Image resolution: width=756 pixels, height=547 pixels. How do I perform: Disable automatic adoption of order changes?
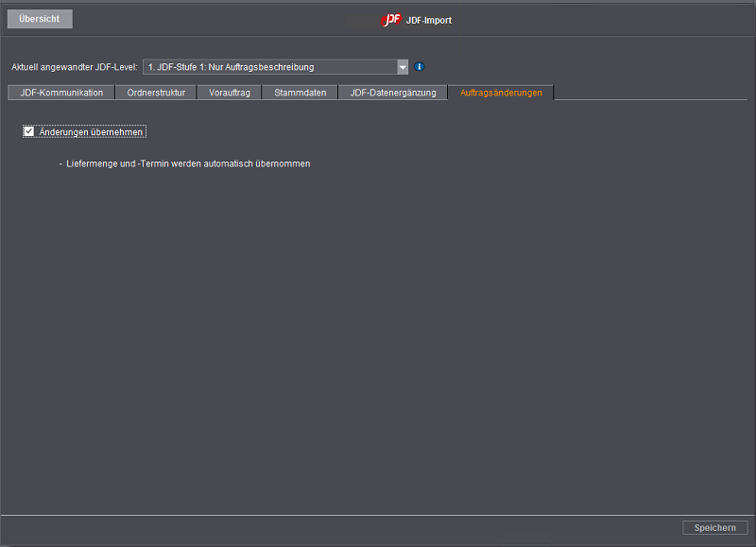28,131
